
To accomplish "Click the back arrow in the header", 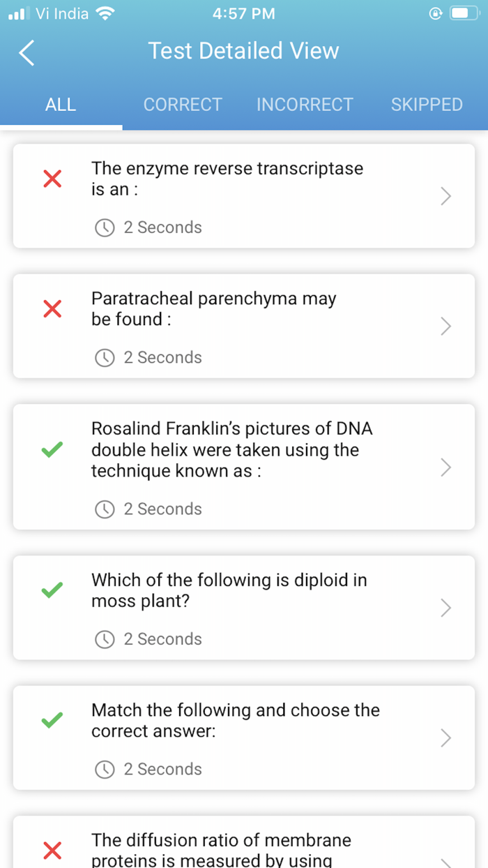I will point(26,52).
